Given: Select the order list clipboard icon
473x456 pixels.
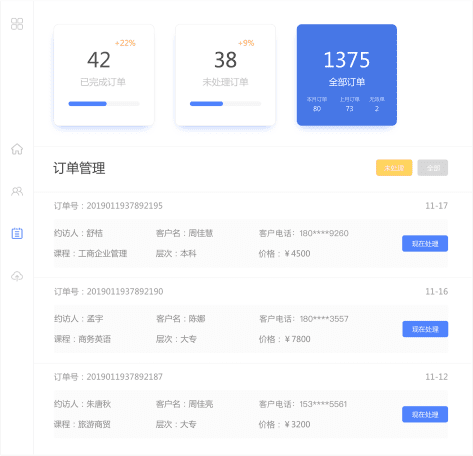Looking at the screenshot, I should coord(17,233).
